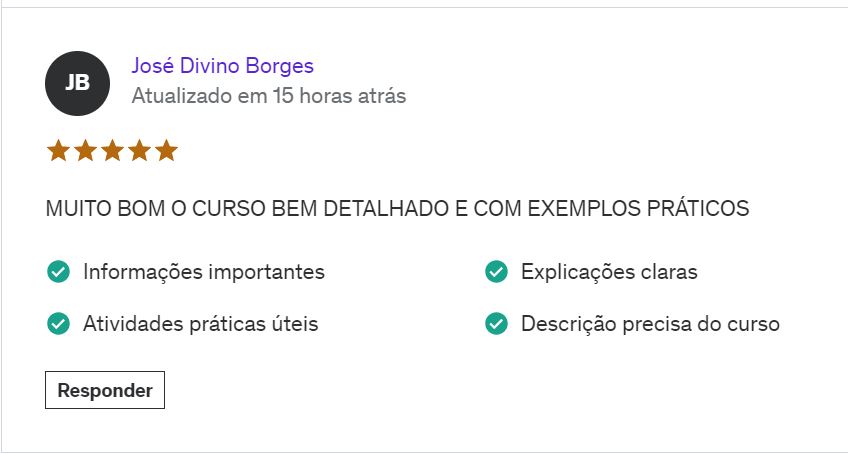Click the Explicações claras label
Image resolution: width=848 pixels, height=454 pixels.
[x=610, y=272]
